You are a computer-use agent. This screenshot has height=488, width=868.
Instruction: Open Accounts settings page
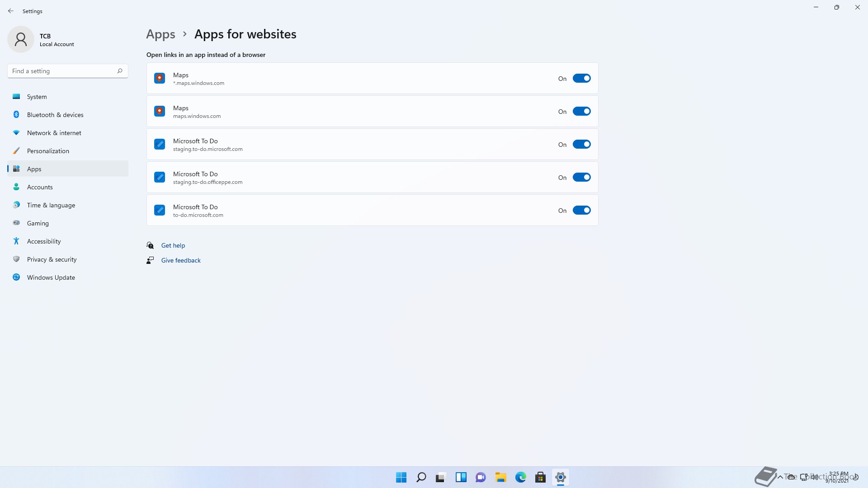coord(68,187)
